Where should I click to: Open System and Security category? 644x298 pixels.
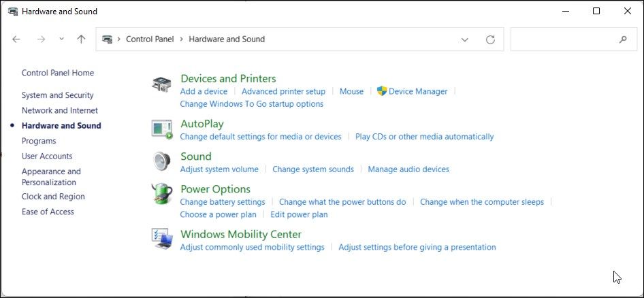tap(57, 95)
